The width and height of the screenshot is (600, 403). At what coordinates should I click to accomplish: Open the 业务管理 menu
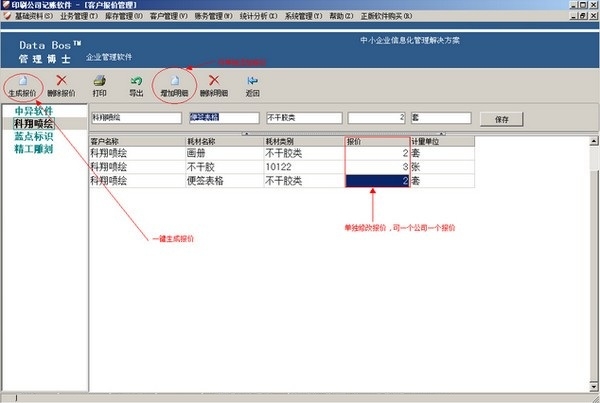(79, 16)
